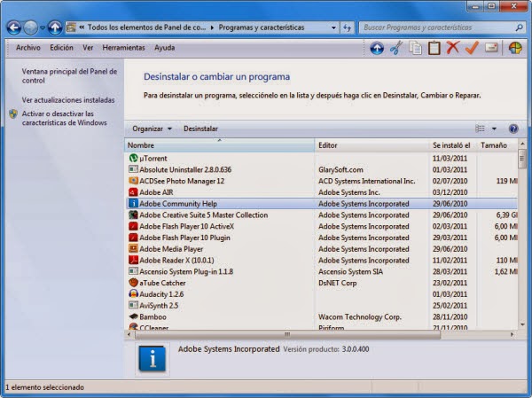The height and width of the screenshot is (398, 532).
Task: Open the Organizar dropdown menu
Action: (152, 129)
